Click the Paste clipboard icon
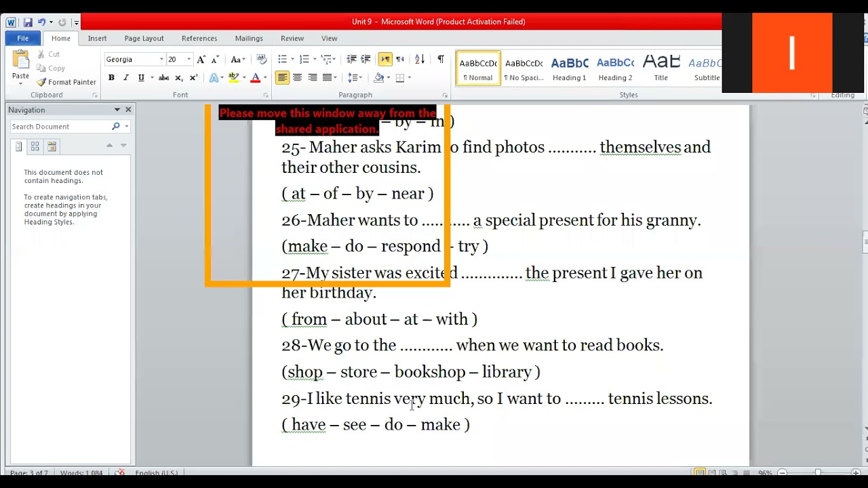This screenshot has height=488, width=868. click(20, 59)
